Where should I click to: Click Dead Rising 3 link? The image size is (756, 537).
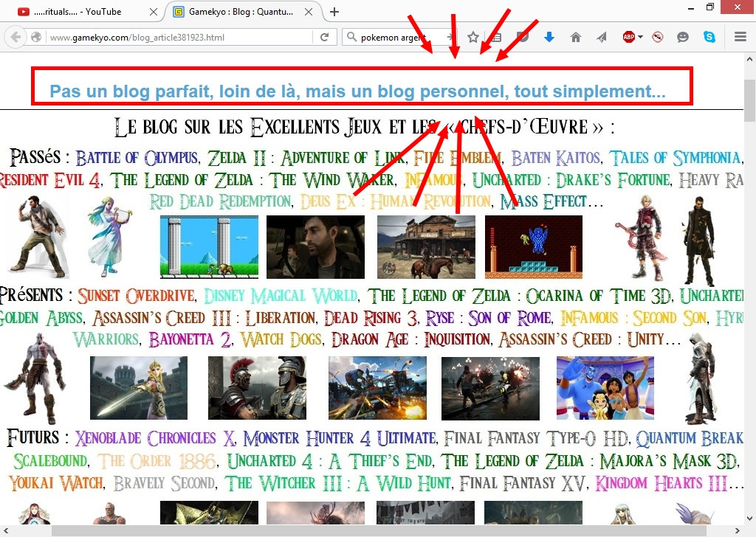coord(371,317)
